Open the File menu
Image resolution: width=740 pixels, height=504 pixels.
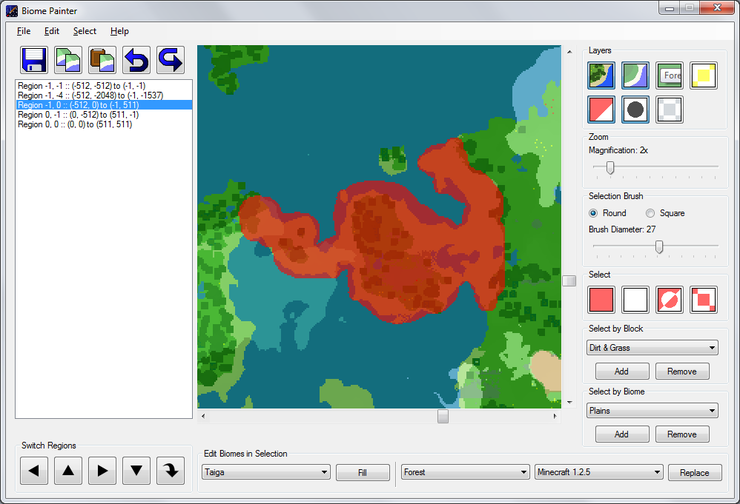click(x=24, y=31)
